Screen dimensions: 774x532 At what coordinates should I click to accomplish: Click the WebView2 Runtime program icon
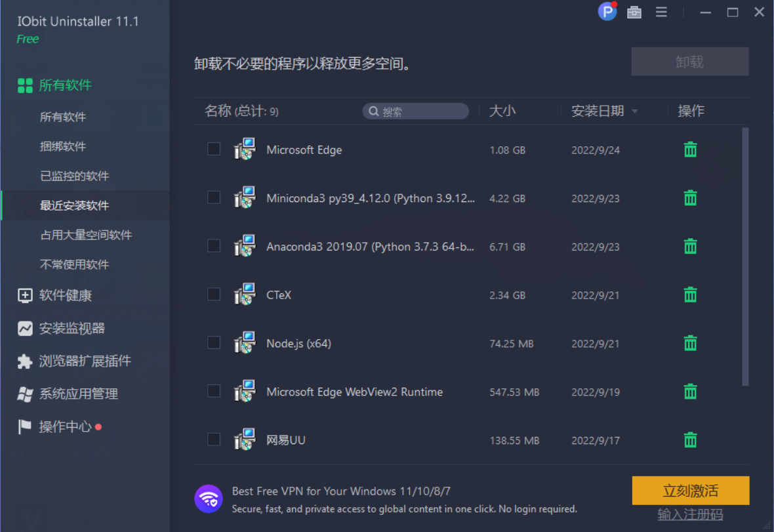(245, 391)
